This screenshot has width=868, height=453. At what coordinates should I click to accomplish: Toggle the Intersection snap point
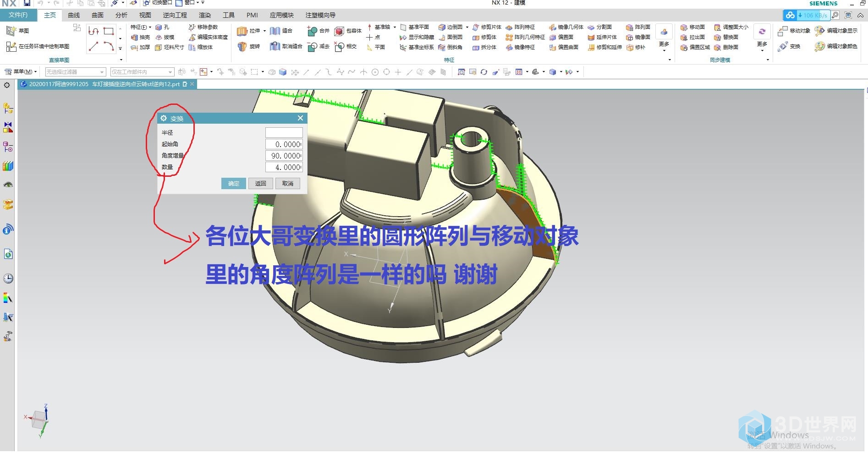[363, 72]
